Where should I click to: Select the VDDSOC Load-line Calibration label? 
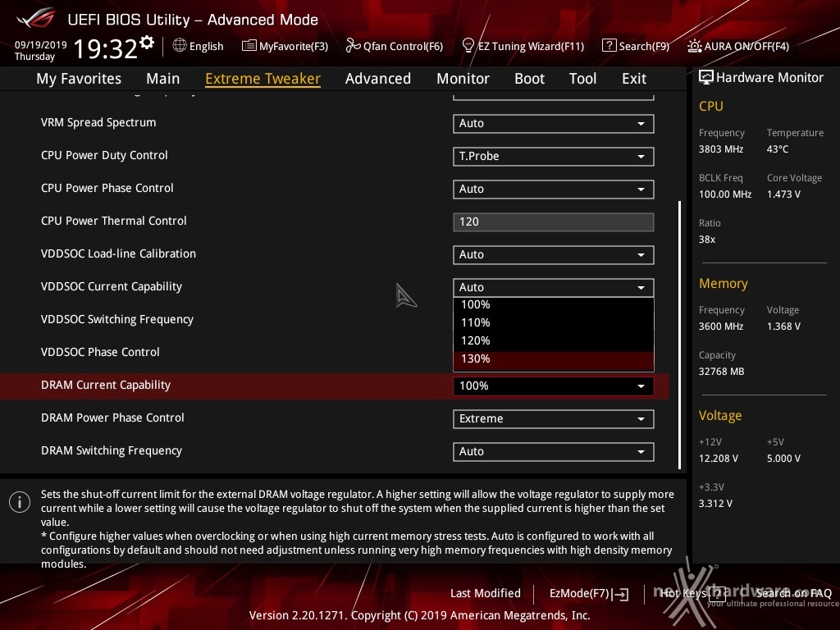(x=118, y=253)
